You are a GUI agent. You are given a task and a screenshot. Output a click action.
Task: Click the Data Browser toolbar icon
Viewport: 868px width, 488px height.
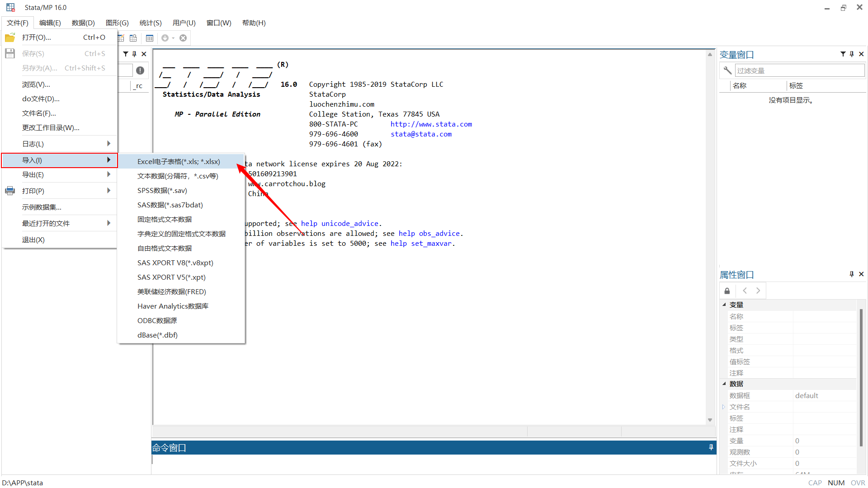[x=133, y=38]
